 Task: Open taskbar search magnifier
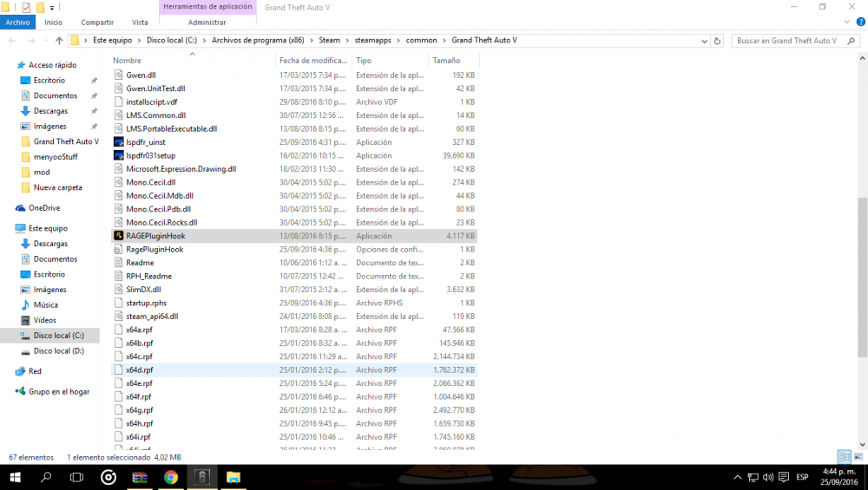pyautogui.click(x=47, y=477)
